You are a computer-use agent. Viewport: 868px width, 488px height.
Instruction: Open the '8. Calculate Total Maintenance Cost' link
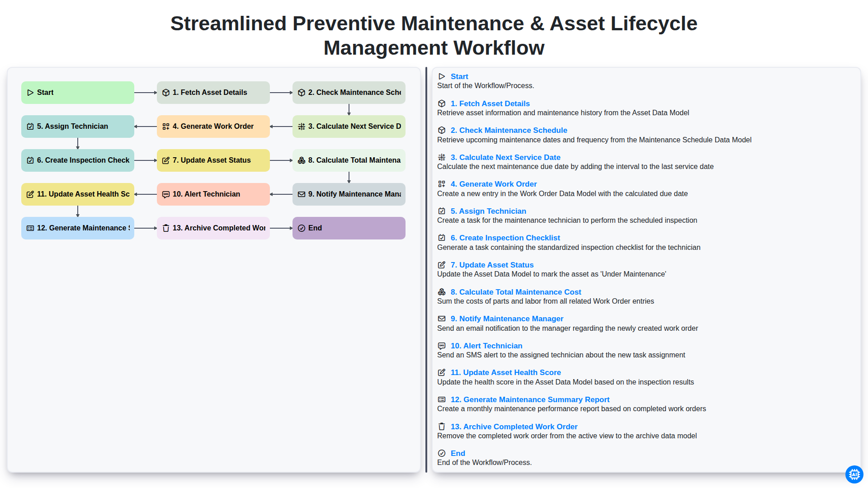(x=516, y=292)
